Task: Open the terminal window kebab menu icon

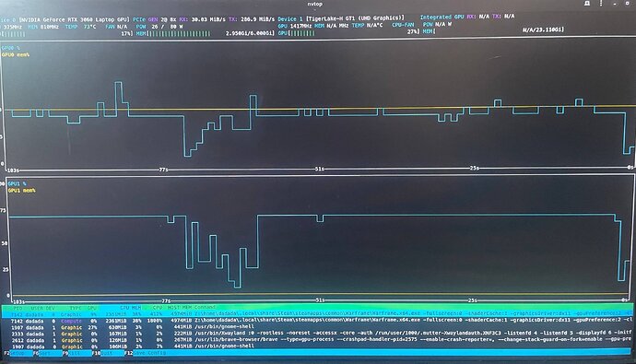Action: 601,4
